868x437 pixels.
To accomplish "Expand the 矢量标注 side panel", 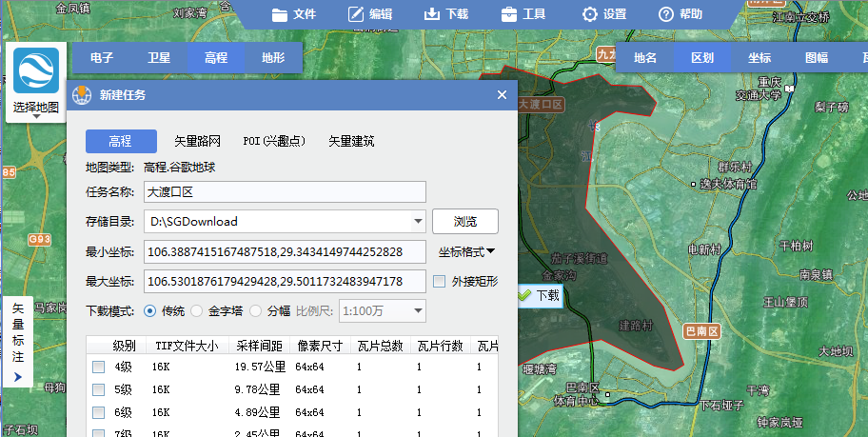I will pos(17,378).
